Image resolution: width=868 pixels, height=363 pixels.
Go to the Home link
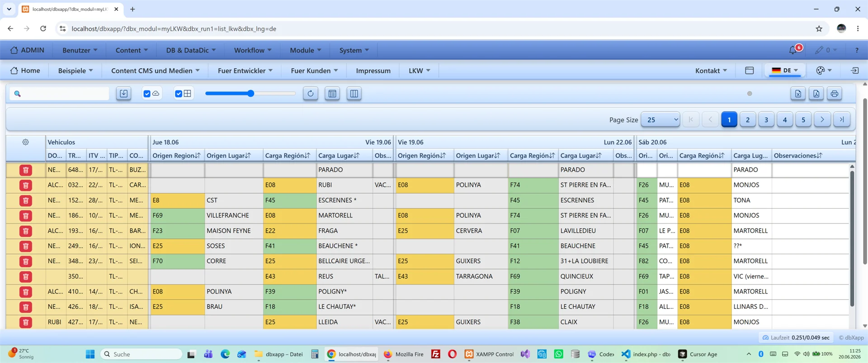click(x=25, y=70)
